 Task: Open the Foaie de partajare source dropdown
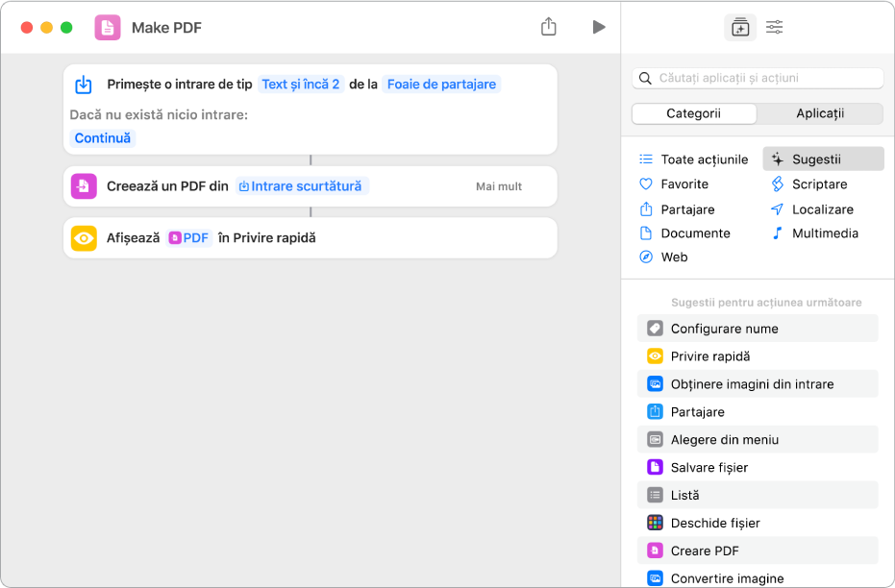[x=441, y=84]
